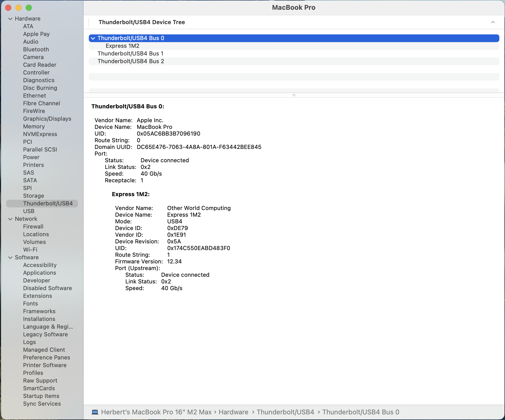Select Express 1M2 in device tree
The width and height of the screenshot is (505, 420).
122,46
